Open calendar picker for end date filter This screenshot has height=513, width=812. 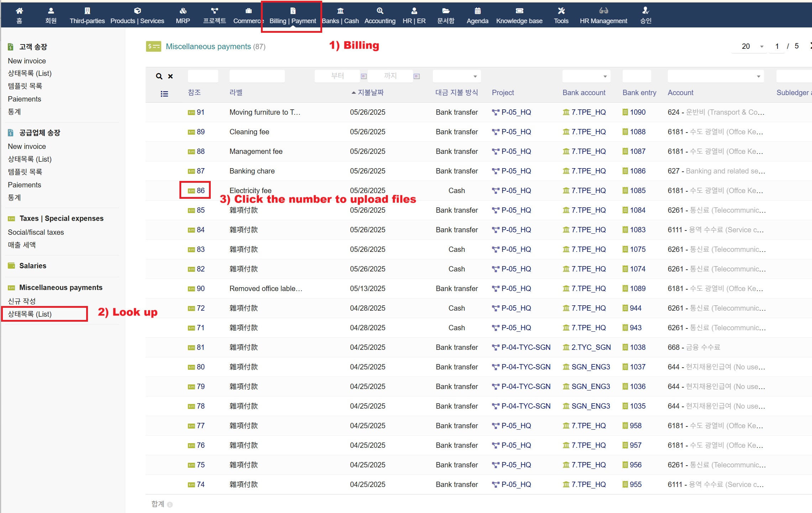point(417,76)
